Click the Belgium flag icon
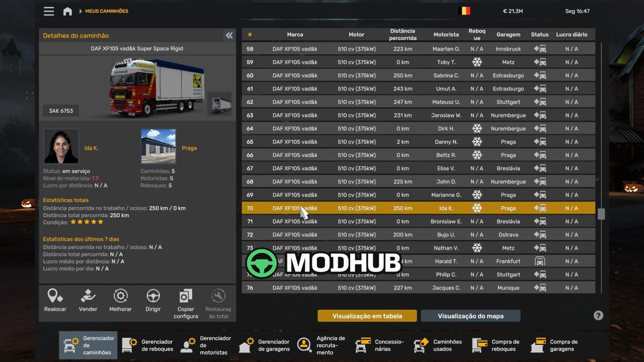This screenshot has width=644, height=362. click(x=465, y=11)
